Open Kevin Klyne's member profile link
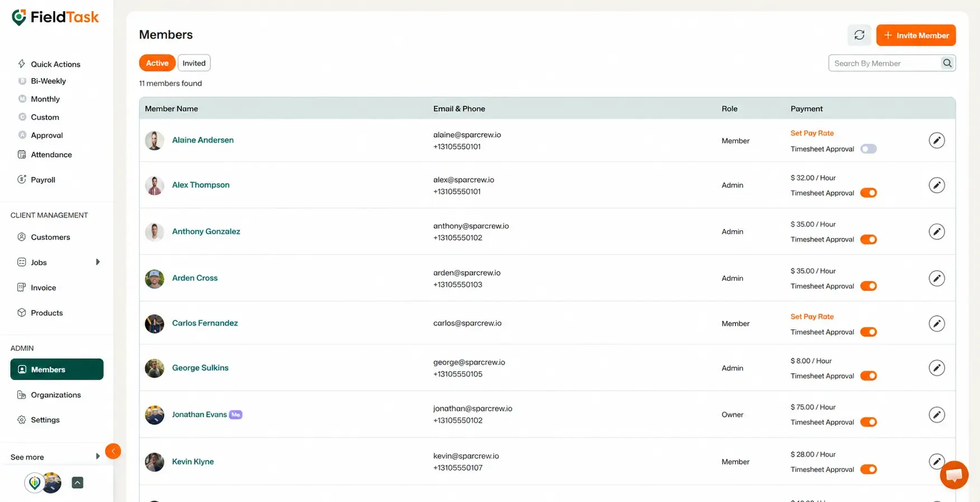980x502 pixels. [193, 462]
